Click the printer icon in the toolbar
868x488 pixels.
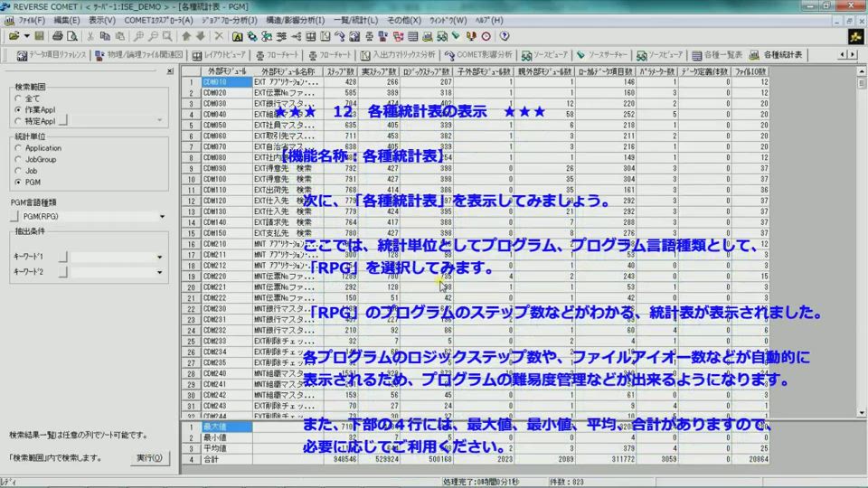point(58,36)
